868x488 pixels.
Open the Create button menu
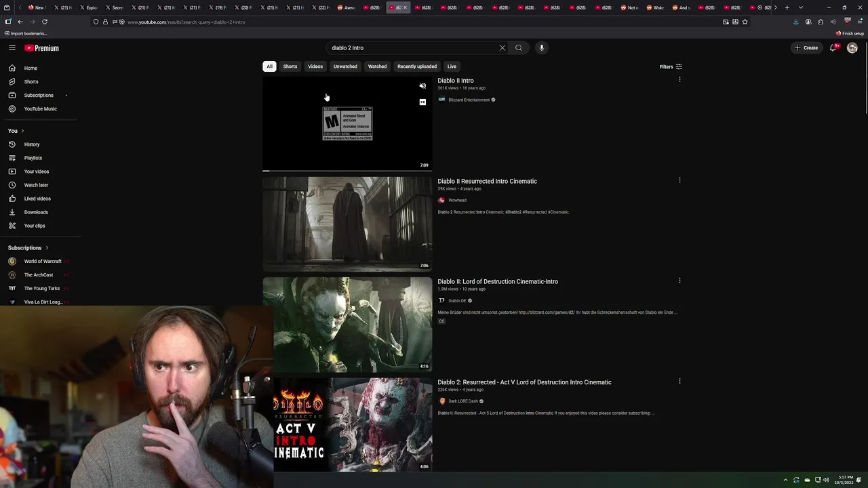pyautogui.click(x=806, y=48)
